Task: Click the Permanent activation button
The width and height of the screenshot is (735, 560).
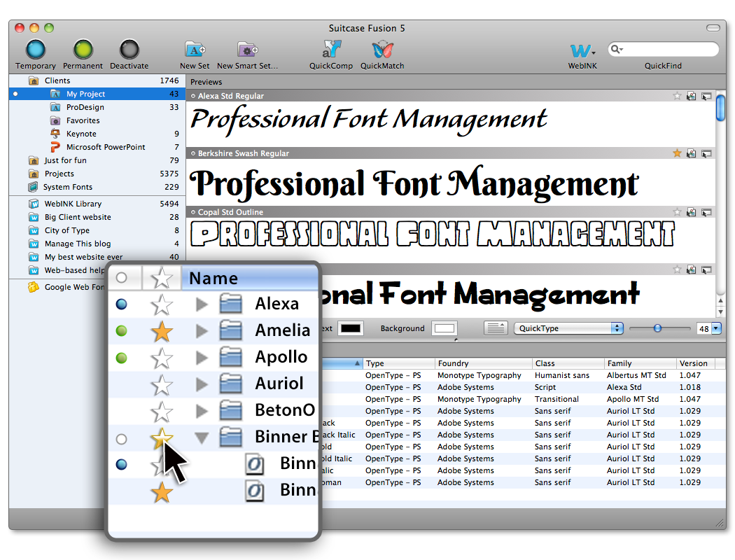Action: 83,50
